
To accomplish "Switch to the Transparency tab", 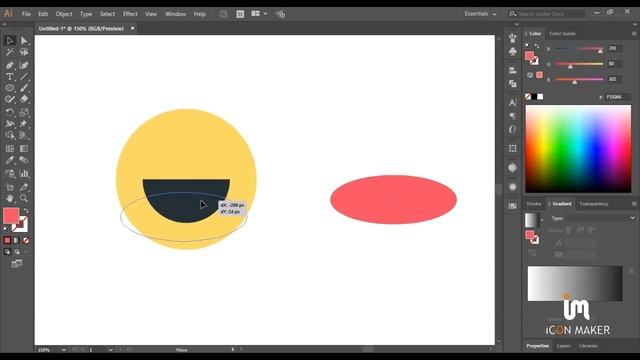I will pos(593,204).
